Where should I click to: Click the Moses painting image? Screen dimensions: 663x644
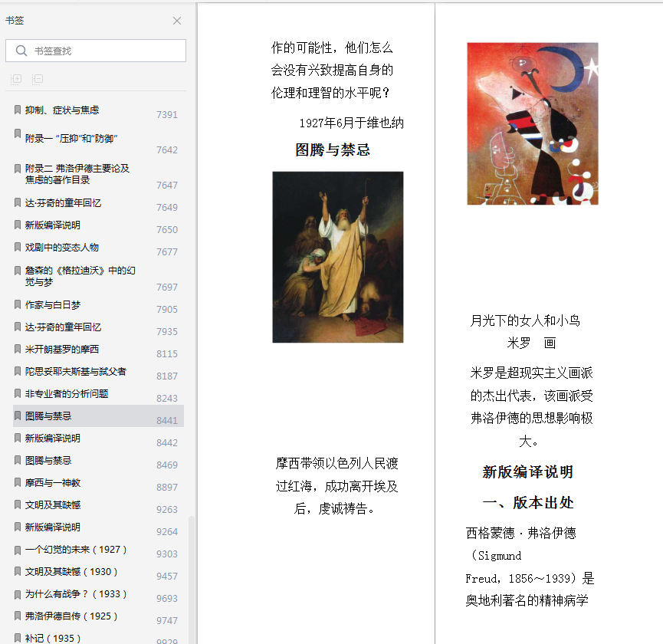click(x=338, y=257)
